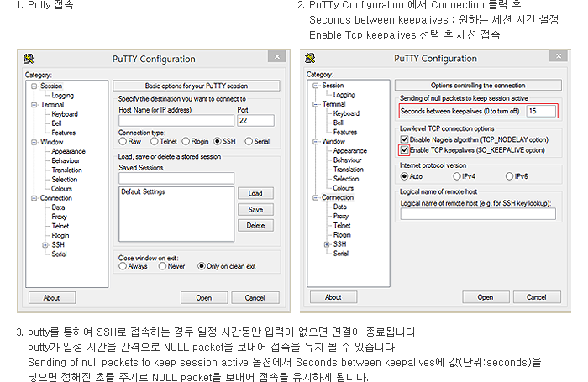Select Selection category in right window
This screenshot has height=382, width=588.
346,179
